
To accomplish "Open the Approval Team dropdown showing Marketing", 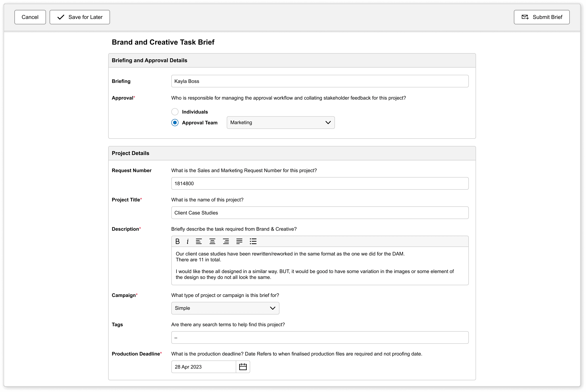I will pyautogui.click(x=281, y=123).
